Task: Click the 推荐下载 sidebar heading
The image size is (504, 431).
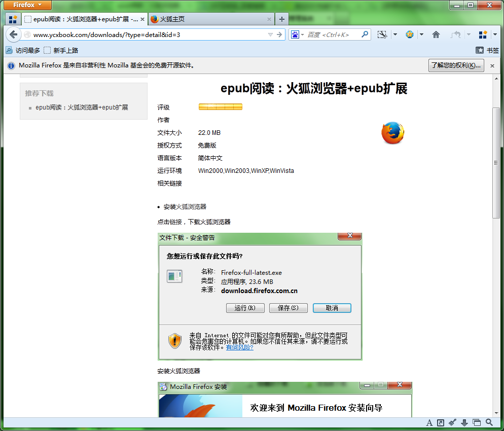Action: [x=39, y=93]
